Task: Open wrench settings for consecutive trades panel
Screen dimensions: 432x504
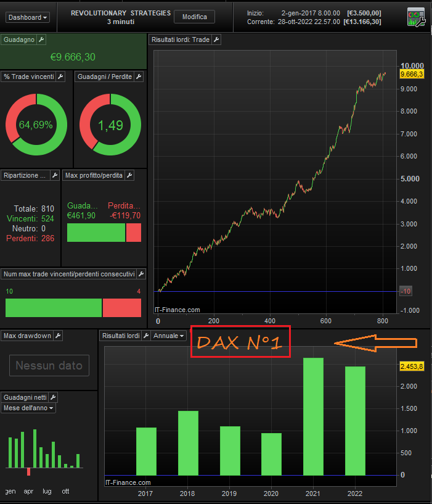Action: (141, 274)
